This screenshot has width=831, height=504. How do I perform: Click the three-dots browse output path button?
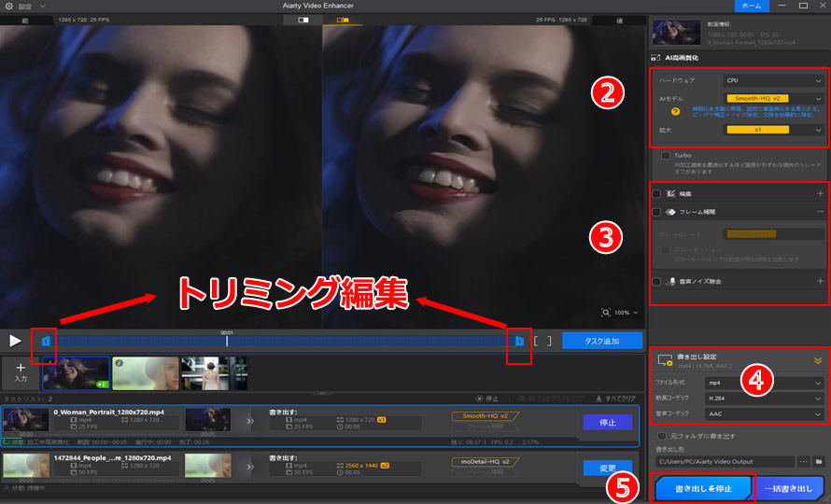point(802,461)
